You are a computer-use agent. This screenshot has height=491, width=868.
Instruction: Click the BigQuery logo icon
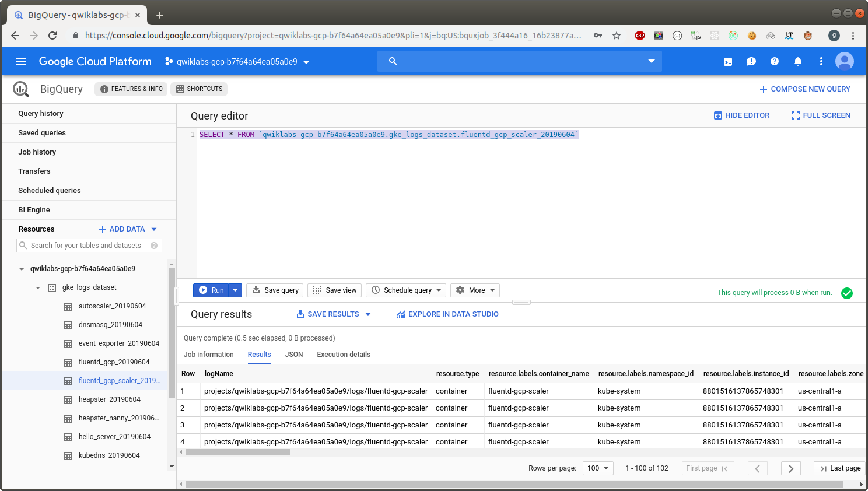[21, 89]
